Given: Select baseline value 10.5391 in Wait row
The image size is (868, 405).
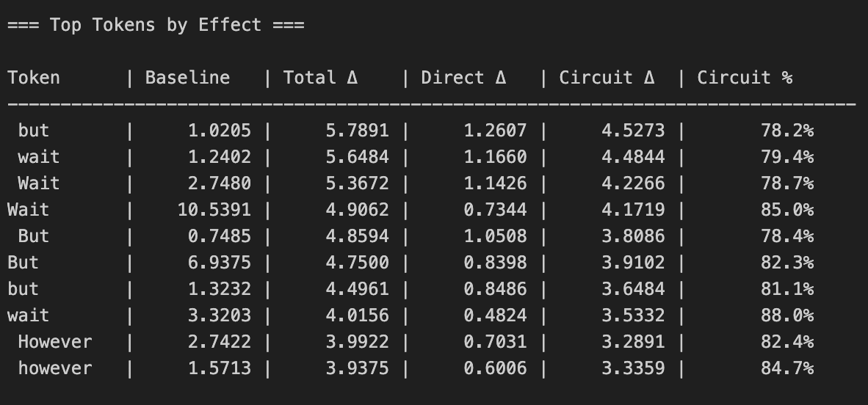Looking at the screenshot, I should [214, 210].
